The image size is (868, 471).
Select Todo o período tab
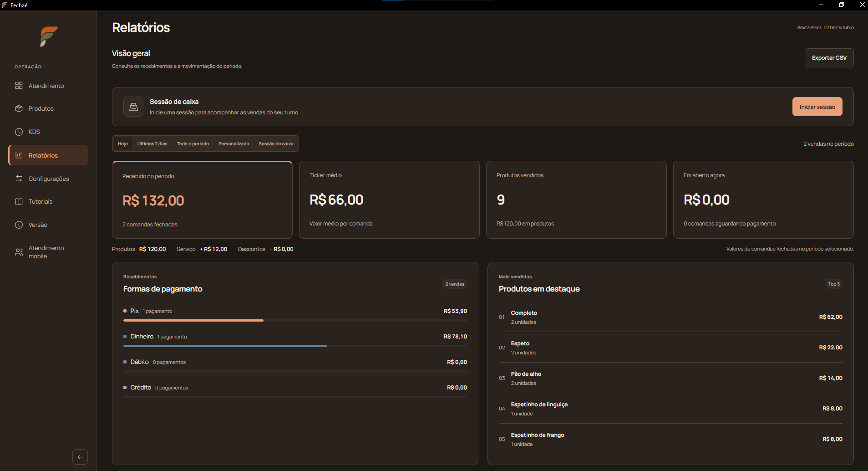pos(193,143)
